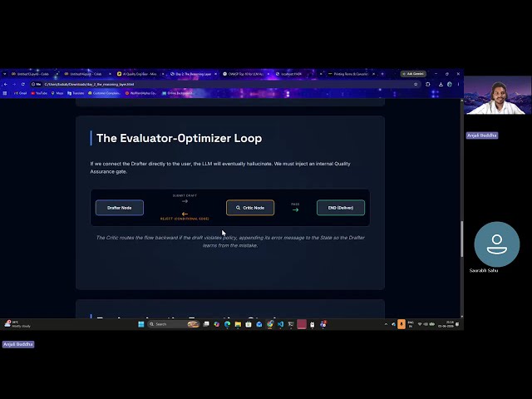Screen dimensions: 532x399
Task: Open the Terminal from taskbar
Action: coord(291,324)
